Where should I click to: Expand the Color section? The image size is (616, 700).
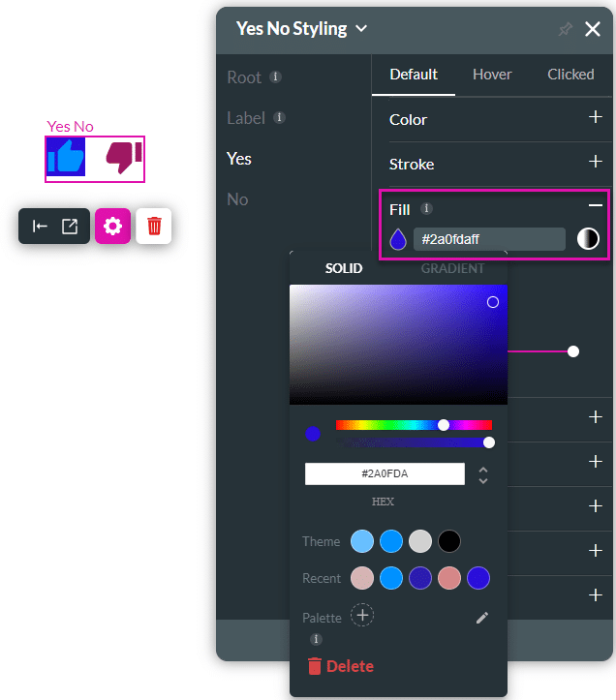595,117
